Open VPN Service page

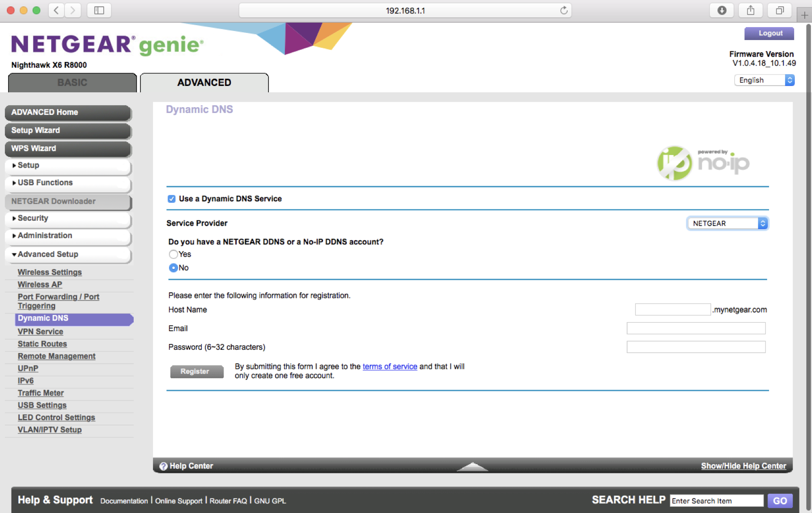[x=41, y=332]
